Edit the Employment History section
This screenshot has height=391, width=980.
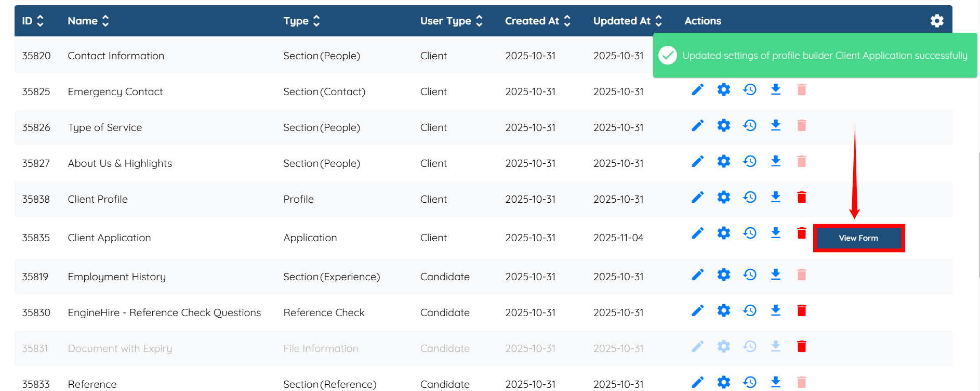697,275
